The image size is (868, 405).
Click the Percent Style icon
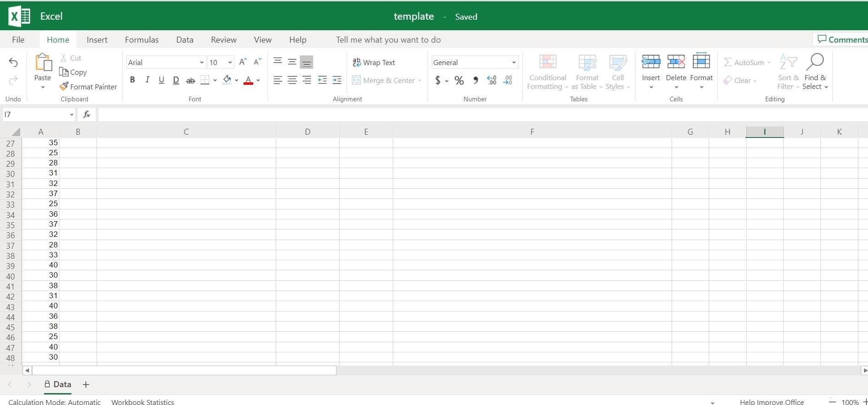click(459, 81)
